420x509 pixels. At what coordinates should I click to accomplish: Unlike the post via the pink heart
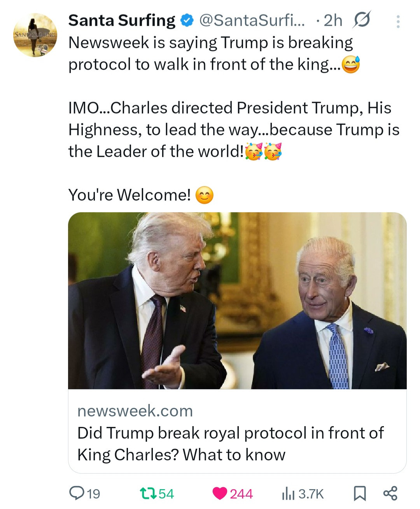pyautogui.click(x=220, y=493)
